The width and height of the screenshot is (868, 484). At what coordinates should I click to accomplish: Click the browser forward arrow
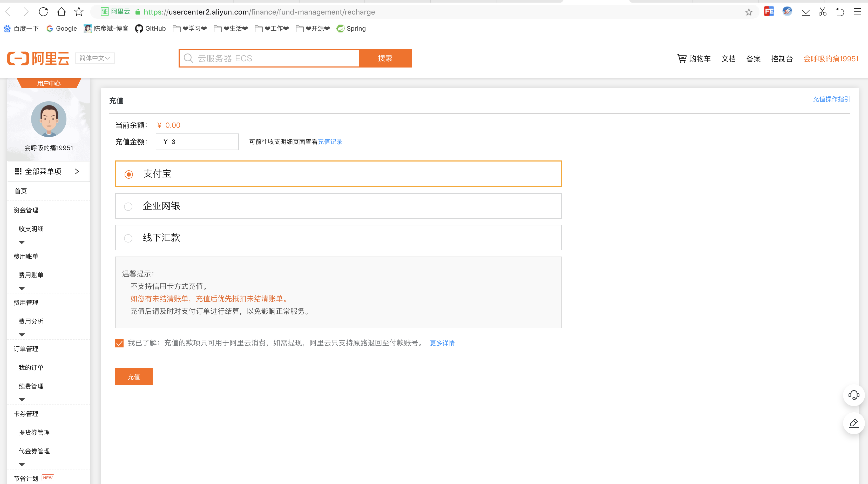(26, 12)
